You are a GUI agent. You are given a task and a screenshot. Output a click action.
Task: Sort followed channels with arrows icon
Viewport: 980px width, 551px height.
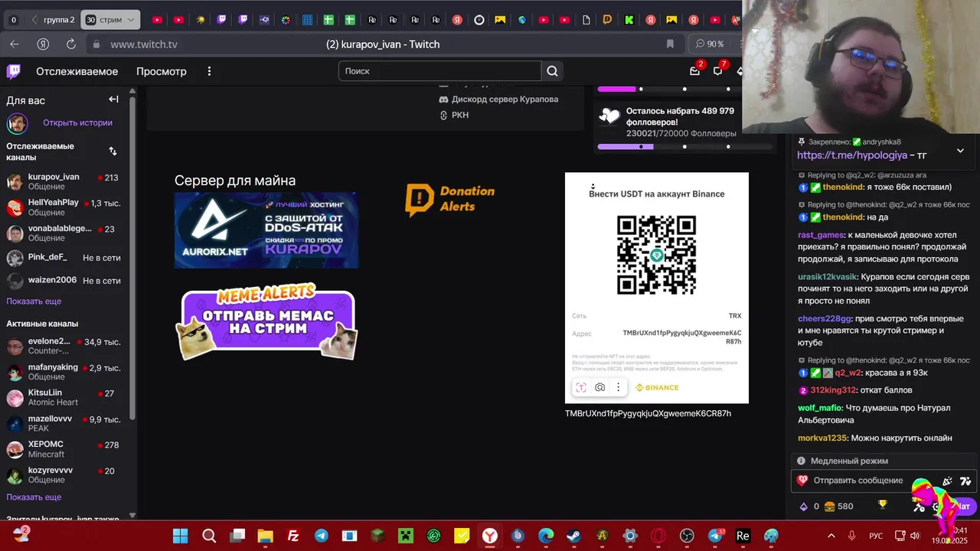click(x=113, y=152)
